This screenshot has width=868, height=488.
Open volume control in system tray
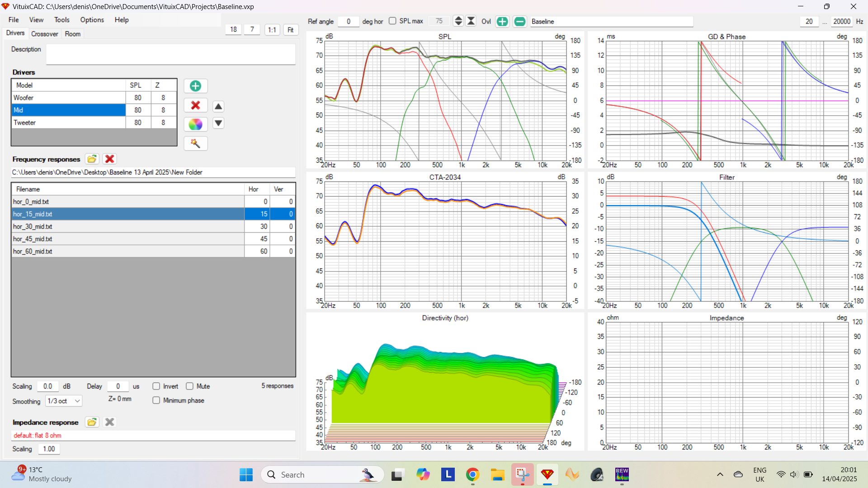[794, 474]
